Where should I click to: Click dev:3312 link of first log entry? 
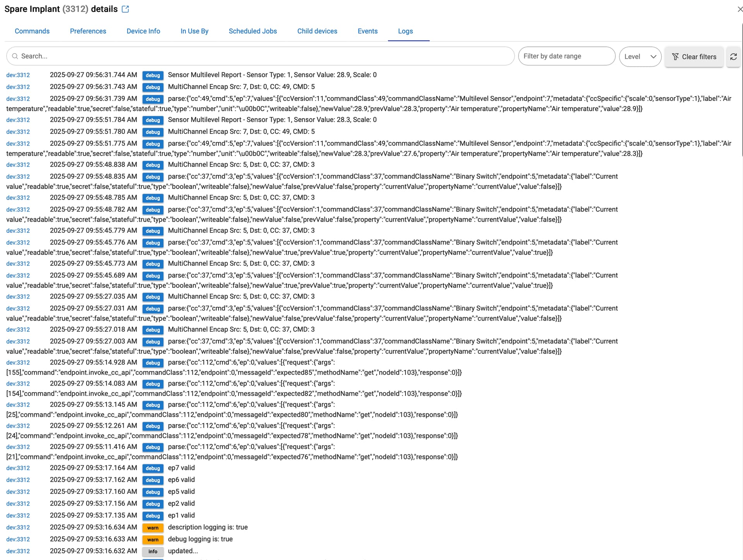(18, 75)
